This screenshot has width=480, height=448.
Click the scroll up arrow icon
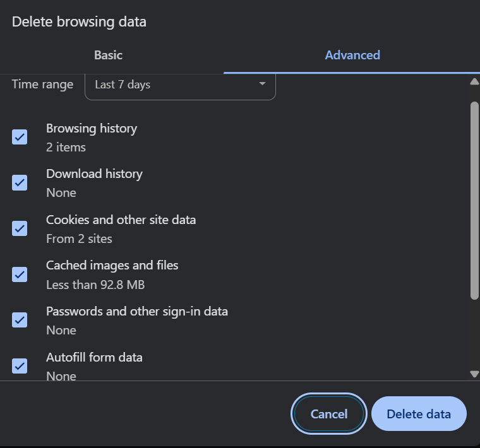pyautogui.click(x=474, y=81)
